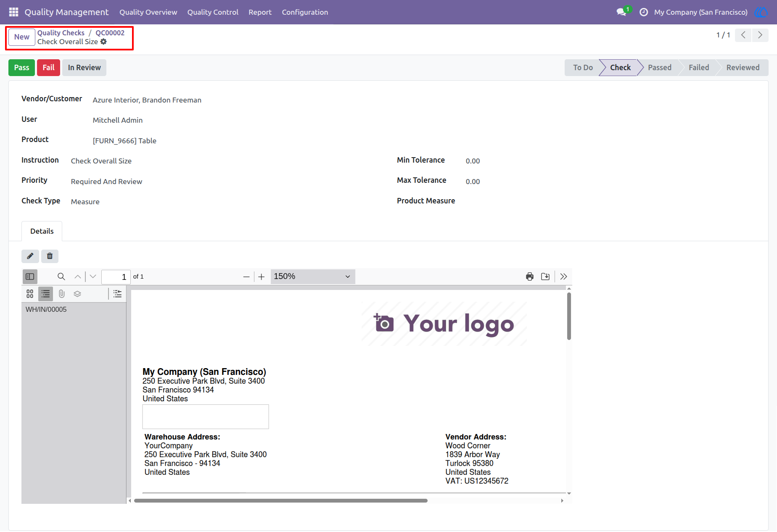This screenshot has height=532, width=777.
Task: Show PDF thumbnails view
Action: [30, 294]
